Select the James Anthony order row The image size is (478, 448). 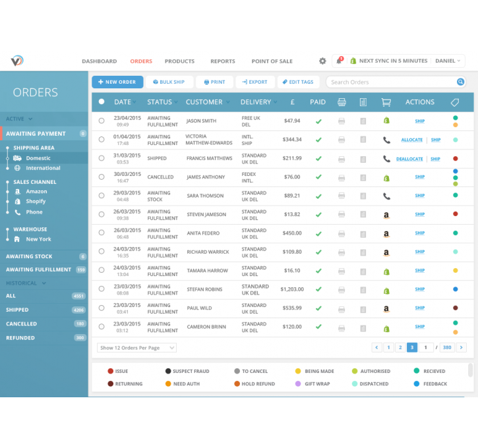tap(102, 177)
